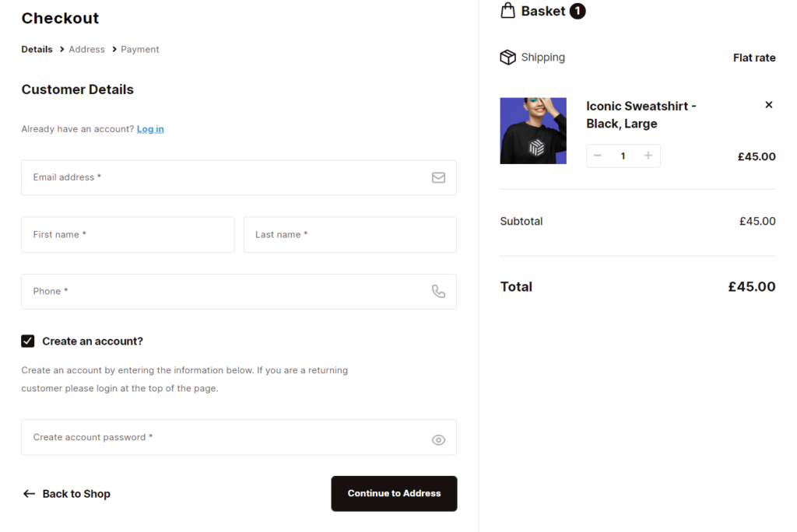Open the Log in link
The image size is (797, 532).
pos(149,129)
